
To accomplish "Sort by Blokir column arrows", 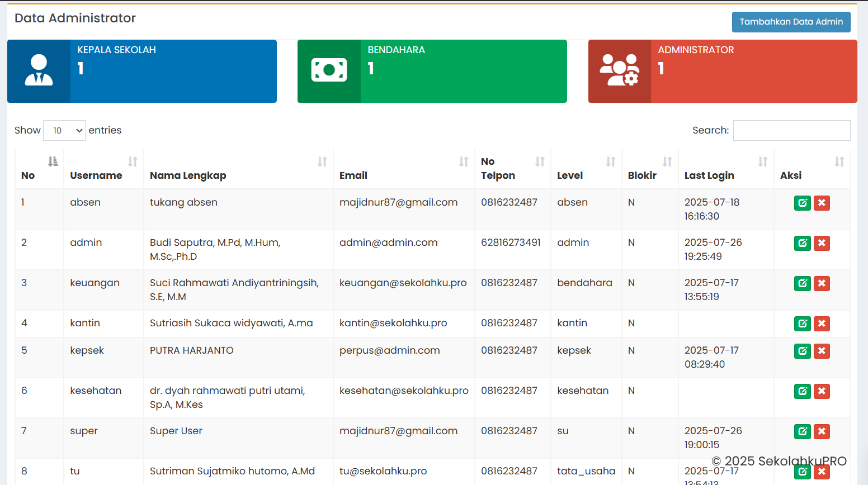I will click(667, 161).
